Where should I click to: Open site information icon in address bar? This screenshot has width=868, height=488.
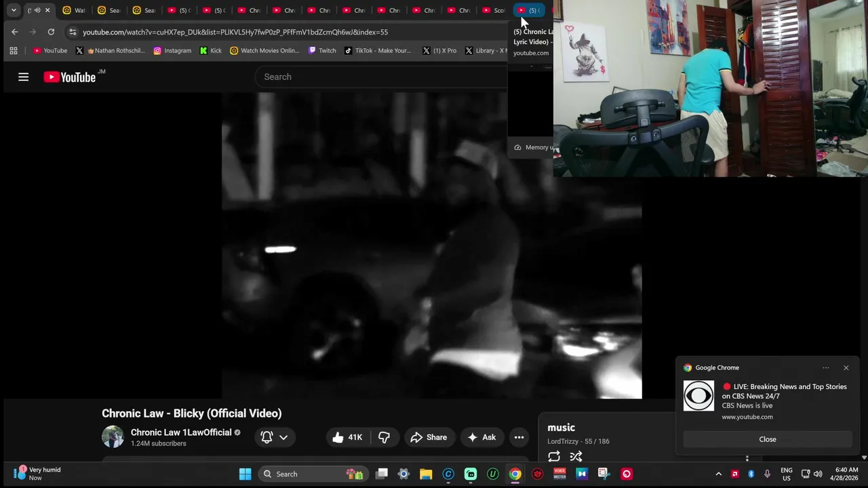(73, 32)
